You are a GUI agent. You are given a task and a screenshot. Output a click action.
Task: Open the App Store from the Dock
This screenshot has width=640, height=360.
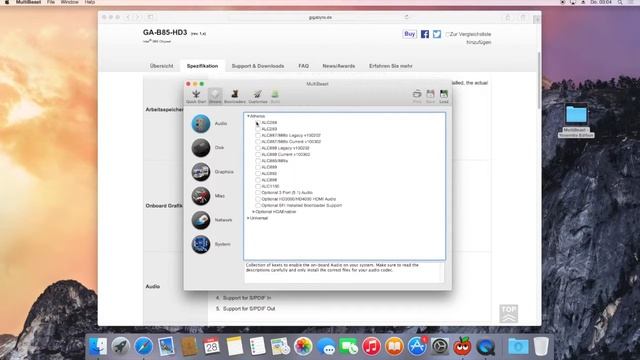[x=417, y=347]
